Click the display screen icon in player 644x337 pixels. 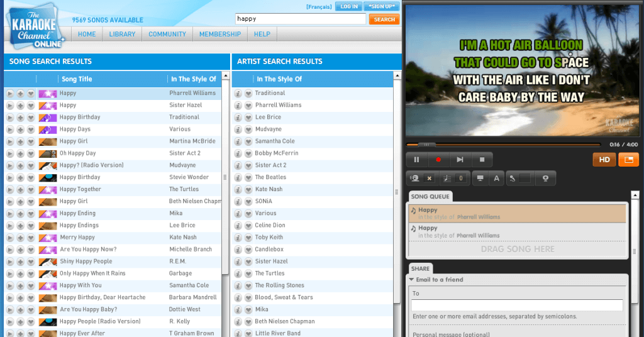click(480, 178)
